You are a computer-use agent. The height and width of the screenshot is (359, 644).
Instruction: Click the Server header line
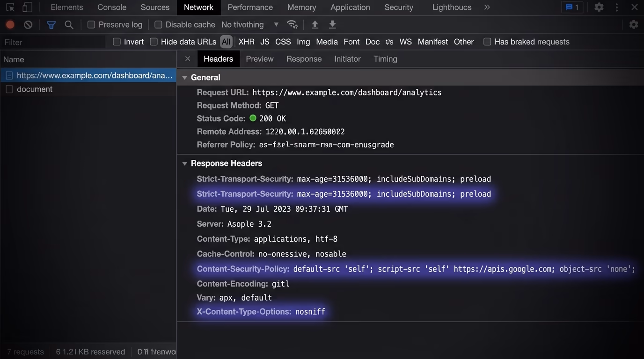(234, 224)
